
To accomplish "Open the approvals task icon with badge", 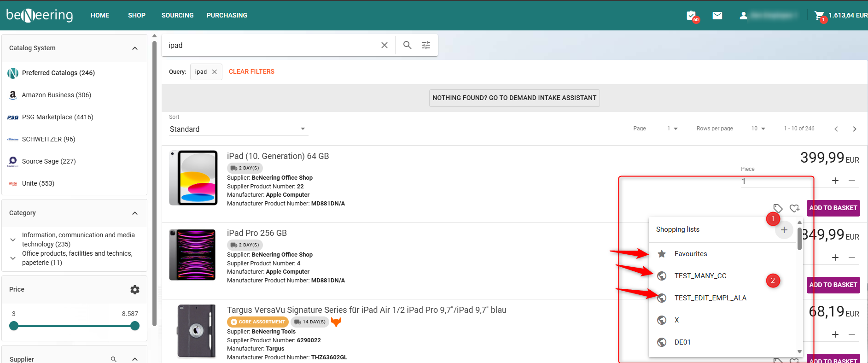I will (x=691, y=16).
